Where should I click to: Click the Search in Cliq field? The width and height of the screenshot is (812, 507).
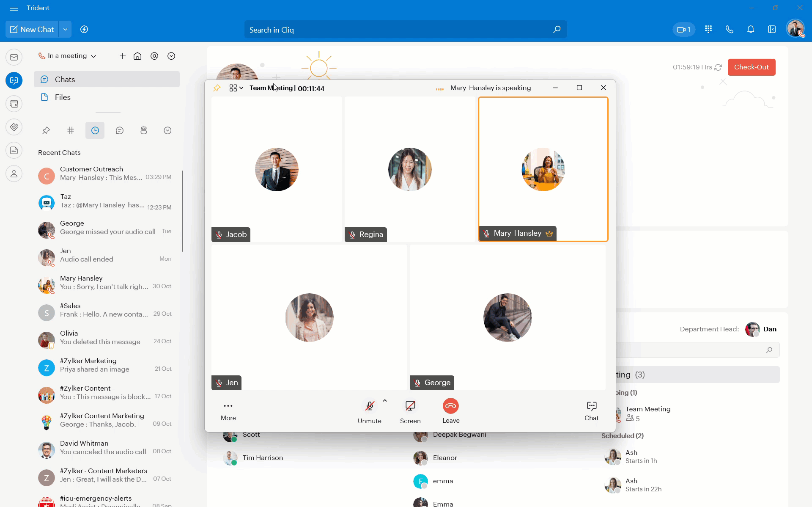(x=398, y=30)
